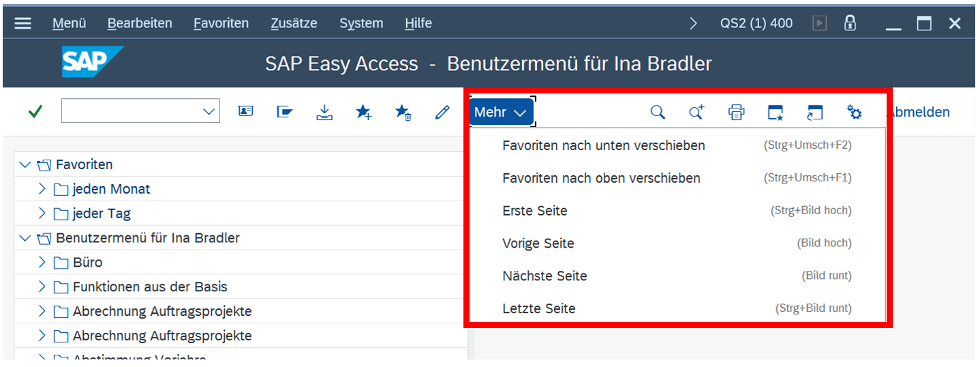
Task: Click the add favorite star icon
Action: pos(363,112)
